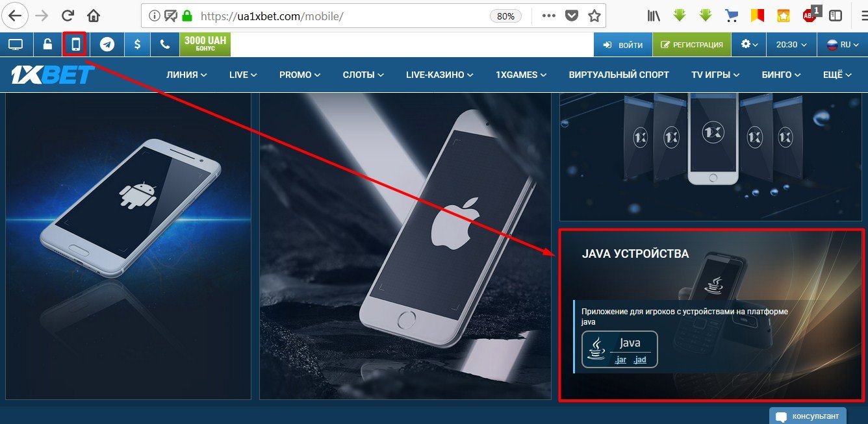This screenshot has height=424, width=868.
Task: Expand the Слоты menu
Action: (363, 75)
